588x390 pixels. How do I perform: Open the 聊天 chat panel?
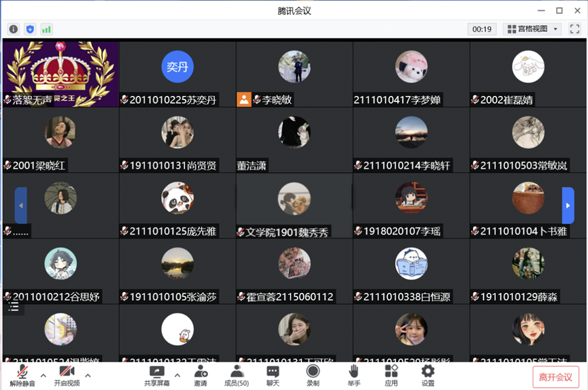pos(273,375)
